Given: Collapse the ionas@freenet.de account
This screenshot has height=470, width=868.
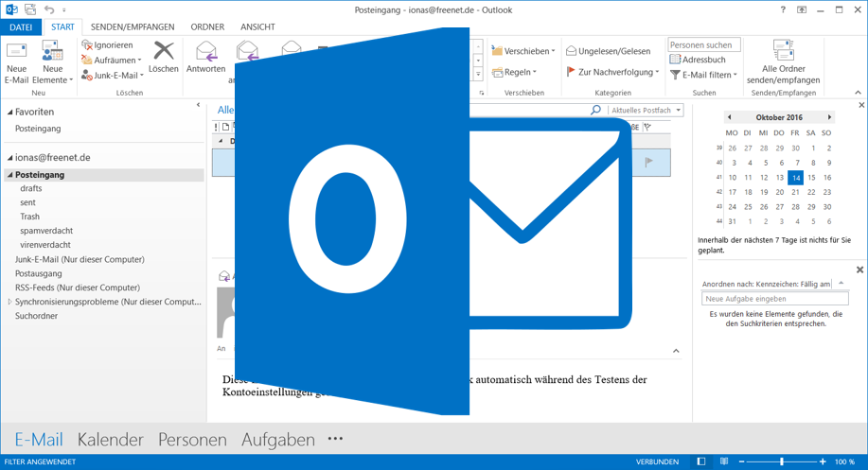Looking at the screenshot, I should tap(9, 158).
